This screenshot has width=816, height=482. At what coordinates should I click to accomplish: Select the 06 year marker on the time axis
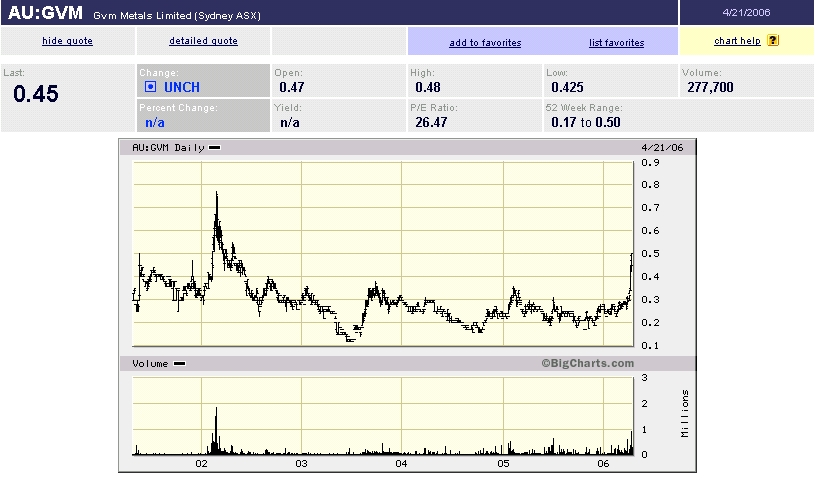click(604, 465)
